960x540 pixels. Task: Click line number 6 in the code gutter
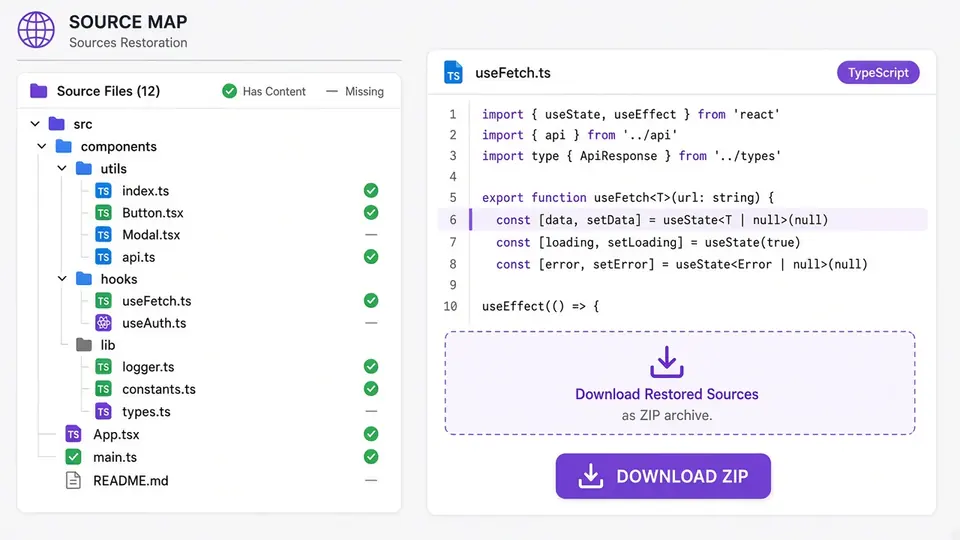click(453, 220)
